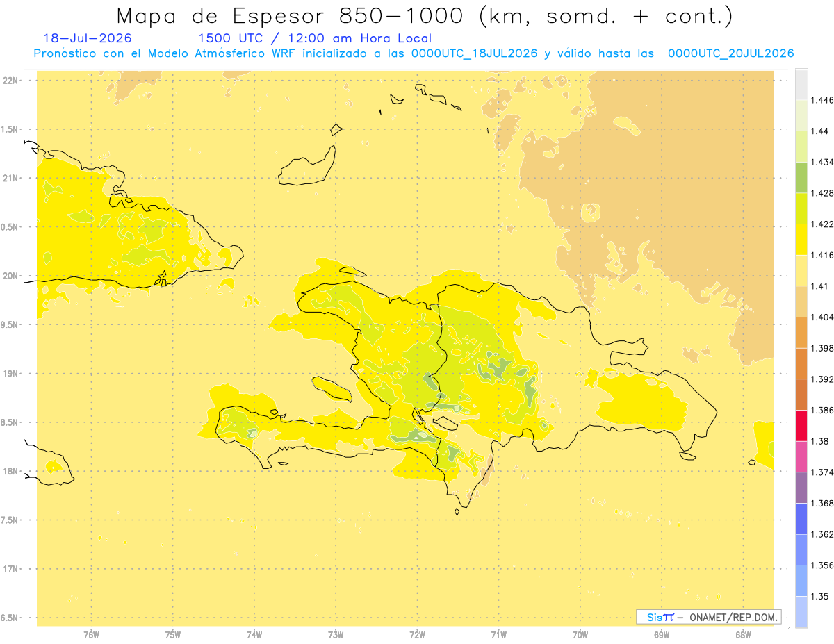
Task: Click the latitude label '20N'
Action: (12, 276)
